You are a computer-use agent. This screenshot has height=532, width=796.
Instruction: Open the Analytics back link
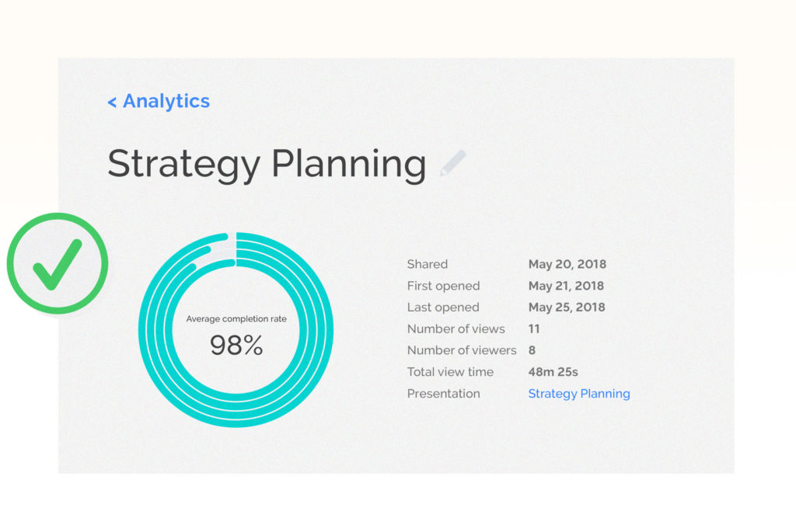coord(159,101)
